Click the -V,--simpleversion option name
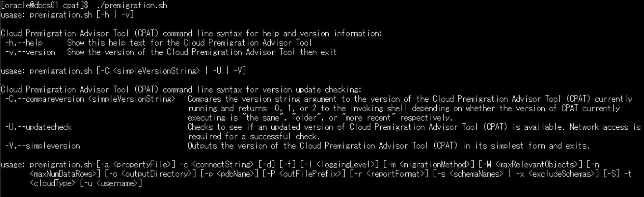The width and height of the screenshot is (644, 197). click(43, 146)
